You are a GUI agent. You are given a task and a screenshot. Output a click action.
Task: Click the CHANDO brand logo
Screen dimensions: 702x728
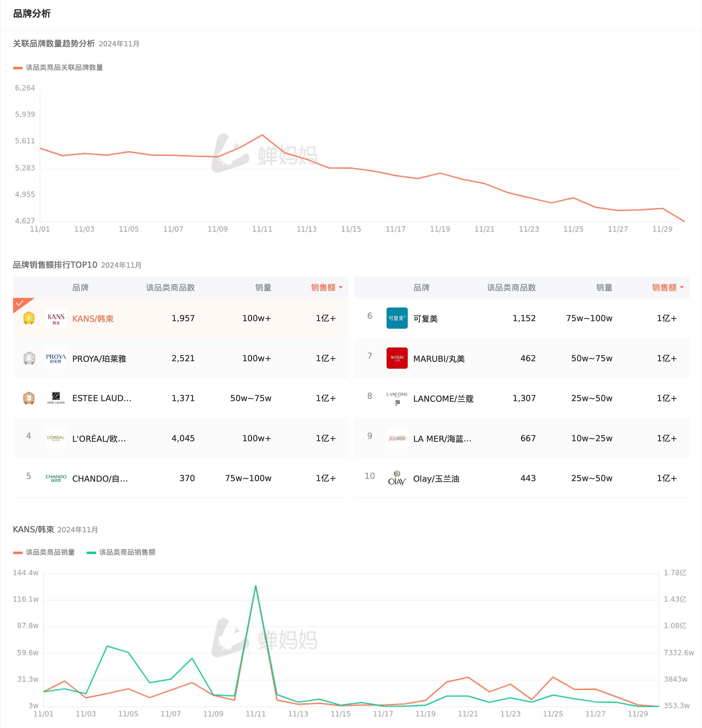click(x=56, y=478)
